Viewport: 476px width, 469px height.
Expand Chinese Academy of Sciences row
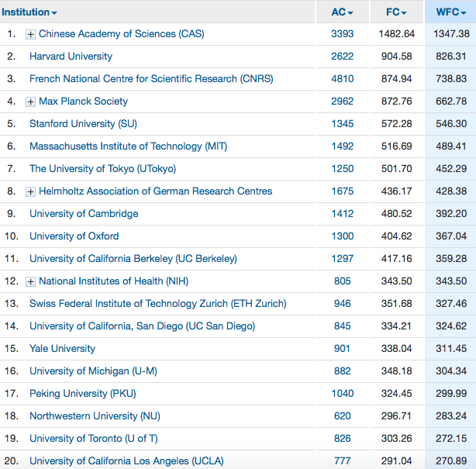pyautogui.click(x=30, y=34)
